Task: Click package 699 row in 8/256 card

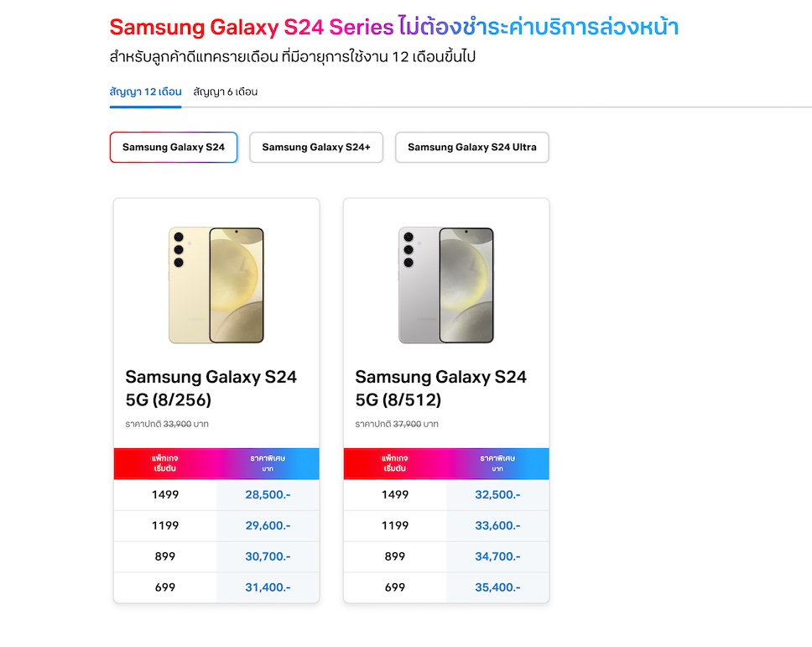Action: point(165,587)
